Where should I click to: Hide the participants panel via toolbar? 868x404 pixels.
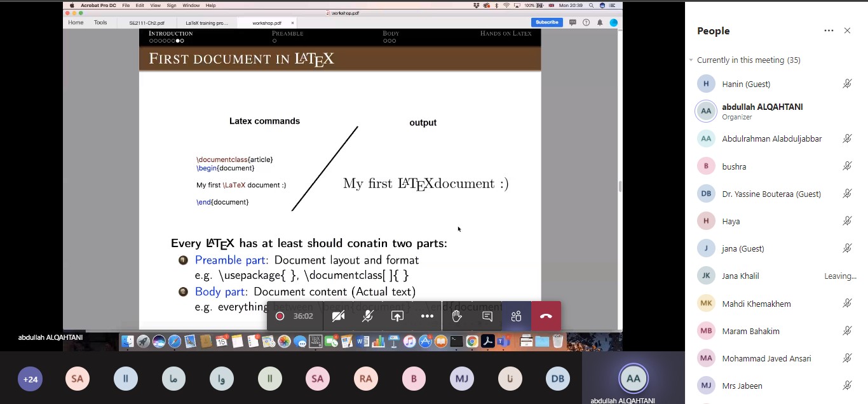516,316
